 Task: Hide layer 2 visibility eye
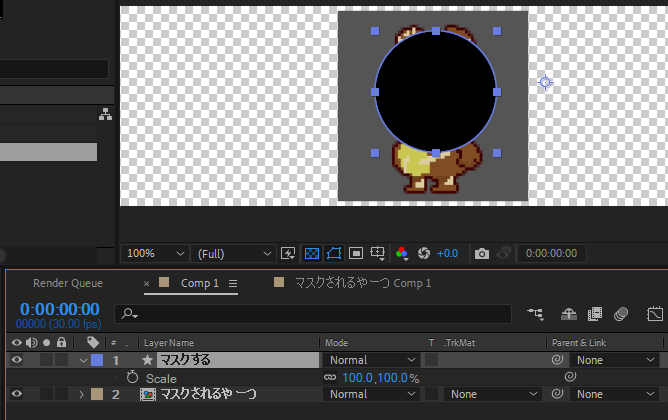click(17, 394)
